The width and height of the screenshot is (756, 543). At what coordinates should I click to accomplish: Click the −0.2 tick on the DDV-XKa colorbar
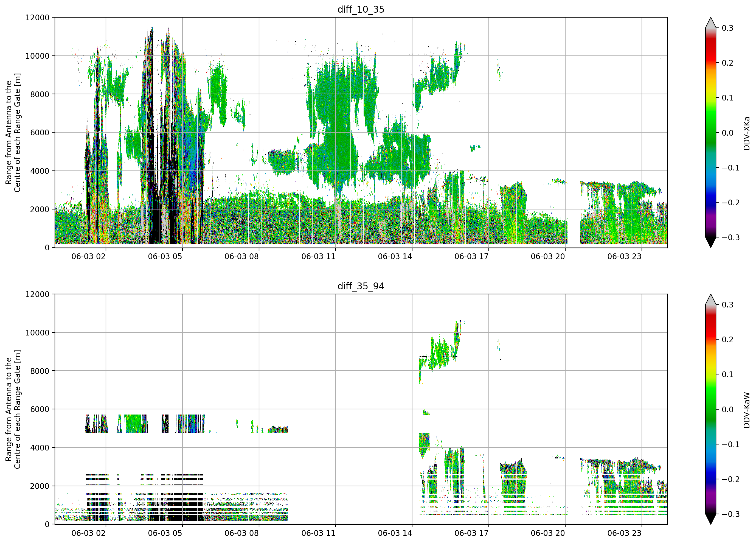pos(731,203)
